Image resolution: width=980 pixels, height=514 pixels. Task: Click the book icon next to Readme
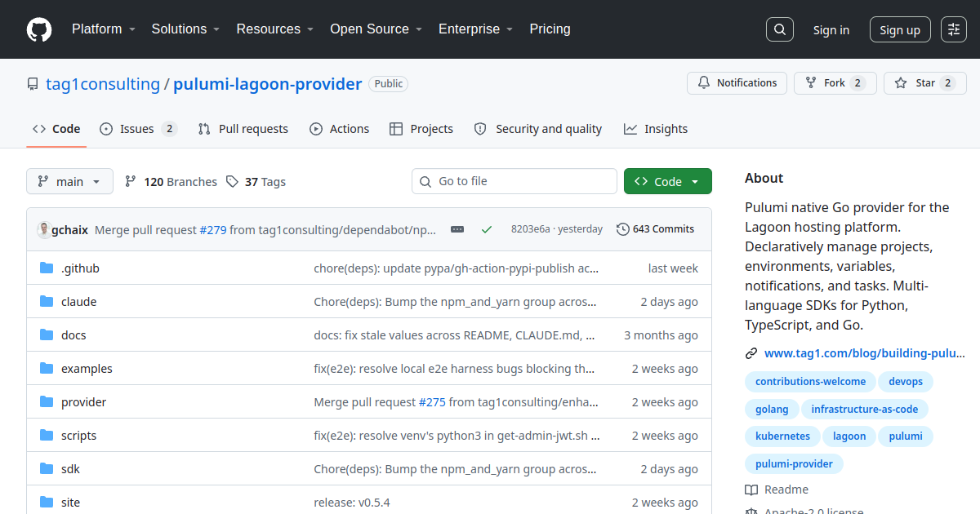tap(751, 490)
